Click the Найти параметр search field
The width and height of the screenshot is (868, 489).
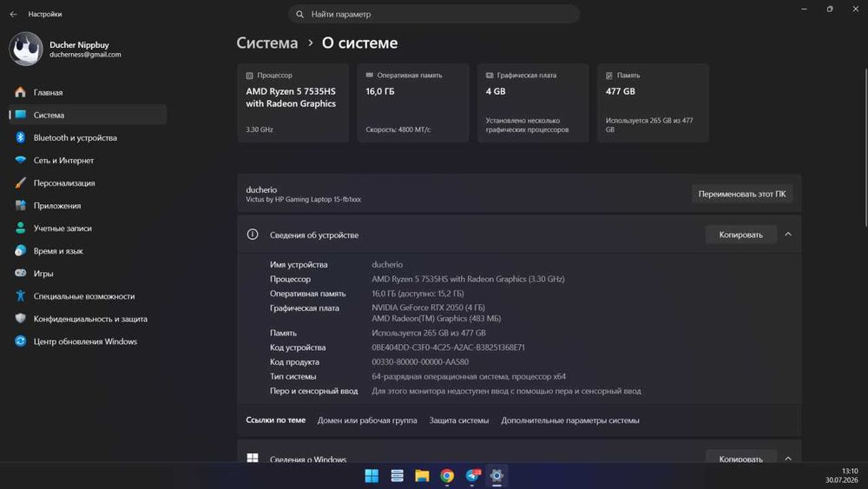pyautogui.click(x=433, y=15)
